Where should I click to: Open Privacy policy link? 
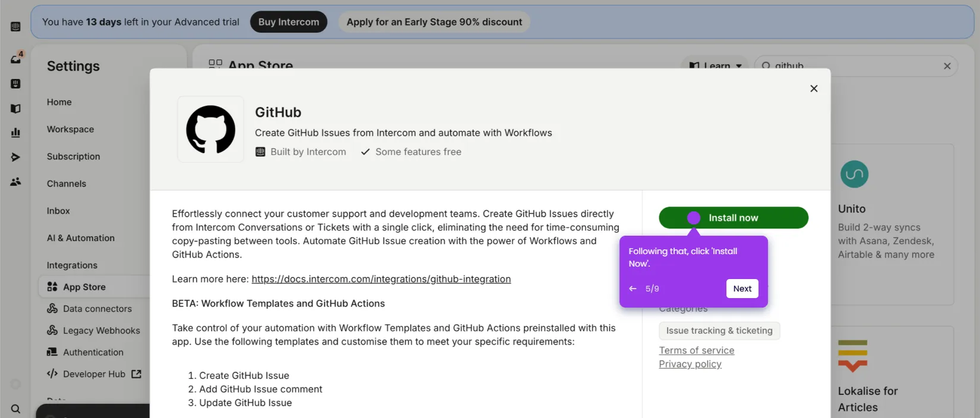(x=690, y=364)
